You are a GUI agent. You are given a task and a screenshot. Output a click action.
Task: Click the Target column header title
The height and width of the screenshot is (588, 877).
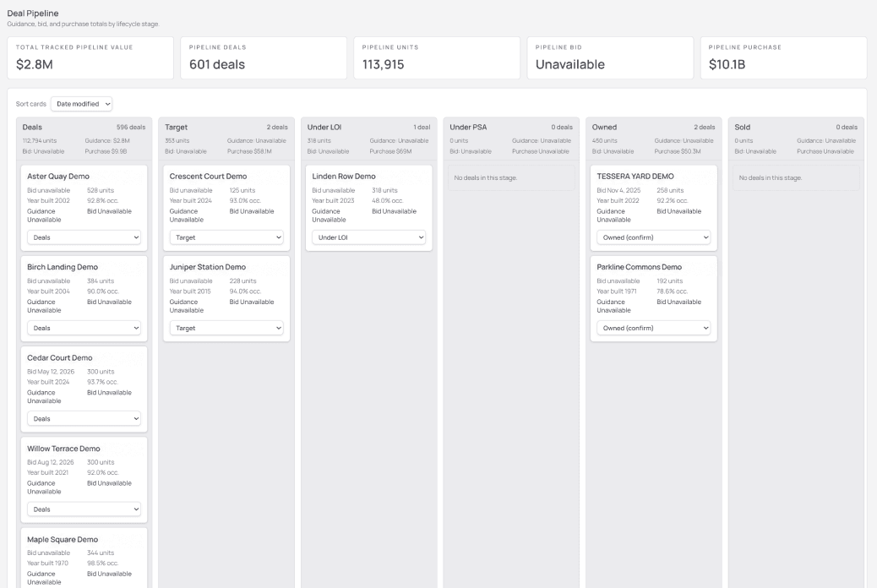(177, 127)
